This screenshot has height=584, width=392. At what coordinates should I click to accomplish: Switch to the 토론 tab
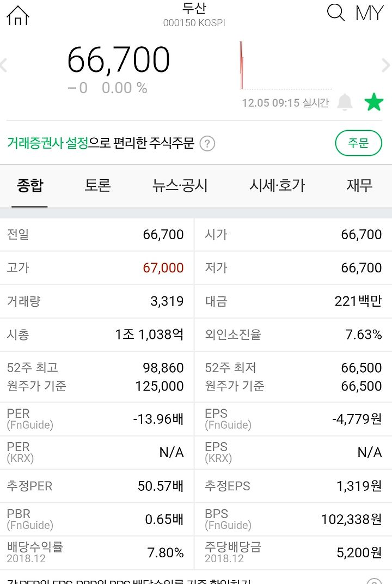pos(97,185)
